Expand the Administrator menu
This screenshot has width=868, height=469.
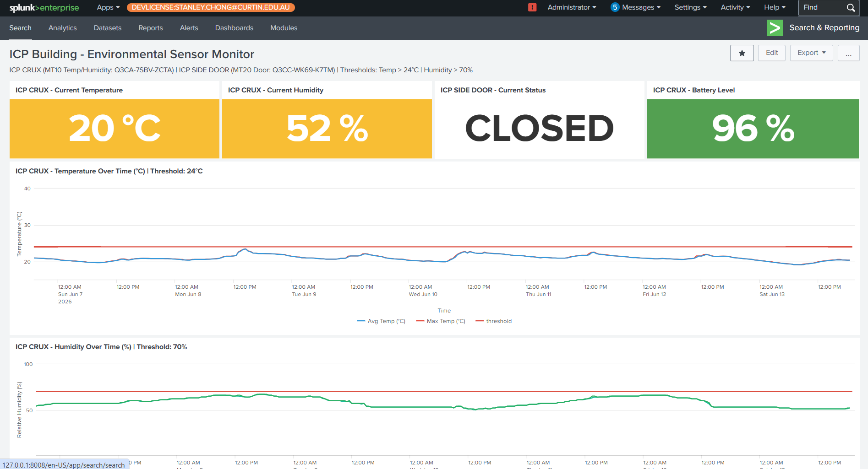coord(572,7)
